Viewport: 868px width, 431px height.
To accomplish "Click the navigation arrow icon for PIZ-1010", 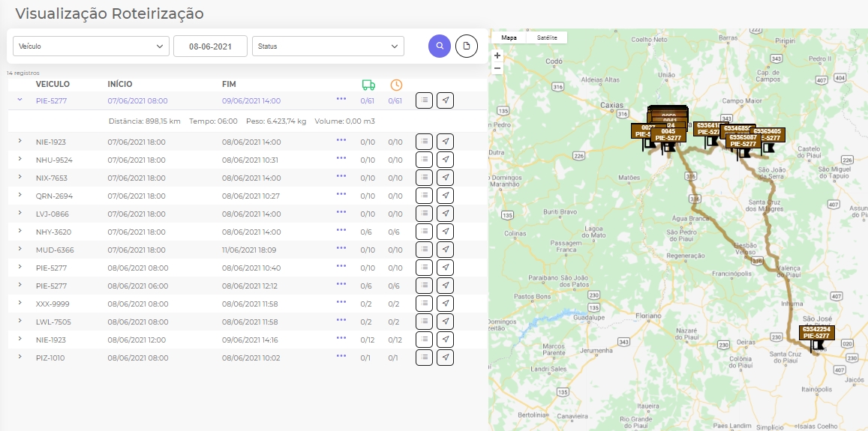I will click(445, 358).
